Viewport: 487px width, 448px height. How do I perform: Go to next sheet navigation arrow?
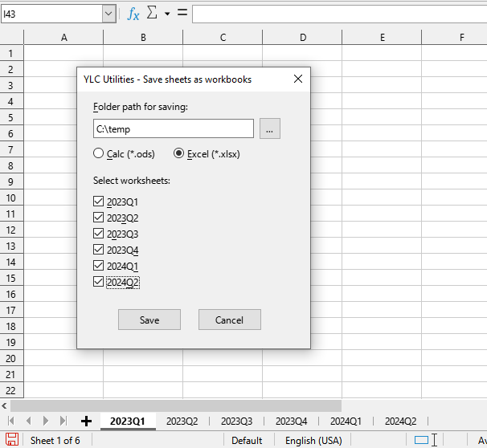click(x=46, y=421)
